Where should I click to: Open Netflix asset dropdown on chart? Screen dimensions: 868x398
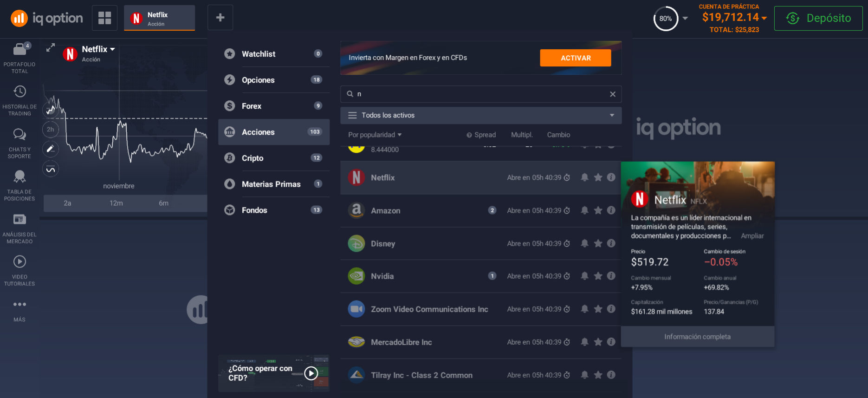click(98, 49)
